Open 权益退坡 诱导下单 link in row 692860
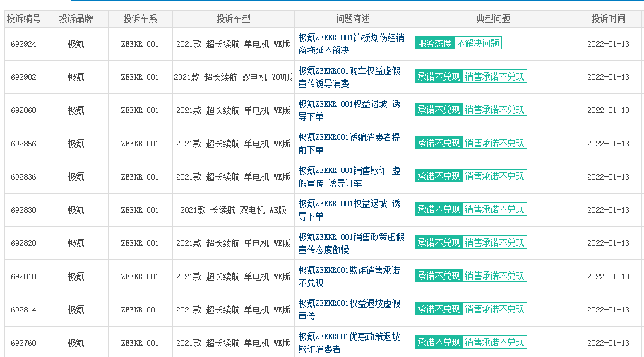 [349, 111]
